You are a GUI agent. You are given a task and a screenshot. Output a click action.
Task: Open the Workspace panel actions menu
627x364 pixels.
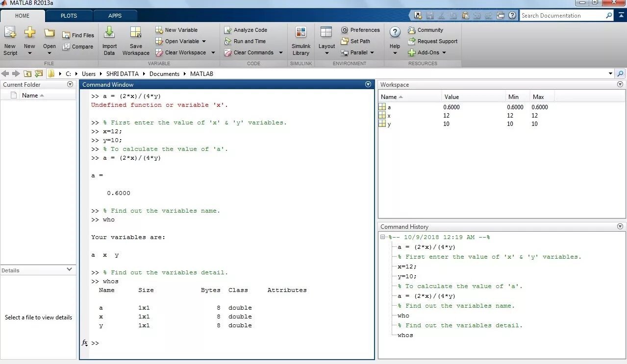pyautogui.click(x=620, y=84)
